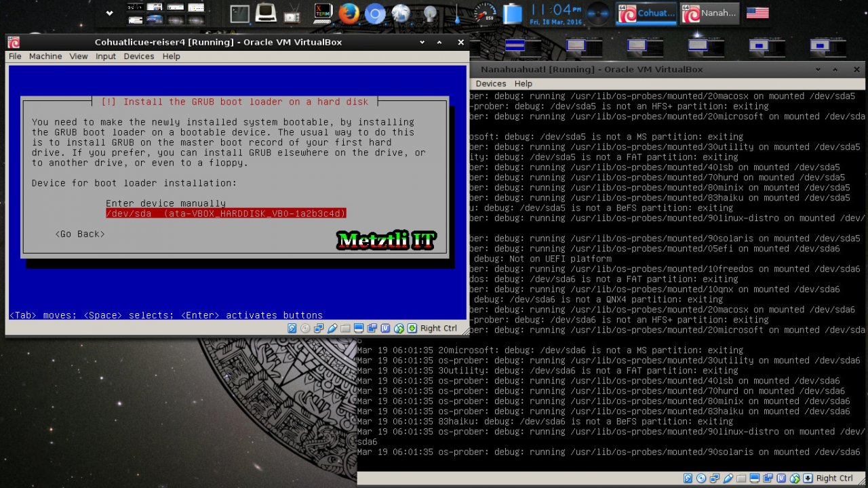
Task: Switch keyboard layout via US flag icon
Action: [757, 13]
